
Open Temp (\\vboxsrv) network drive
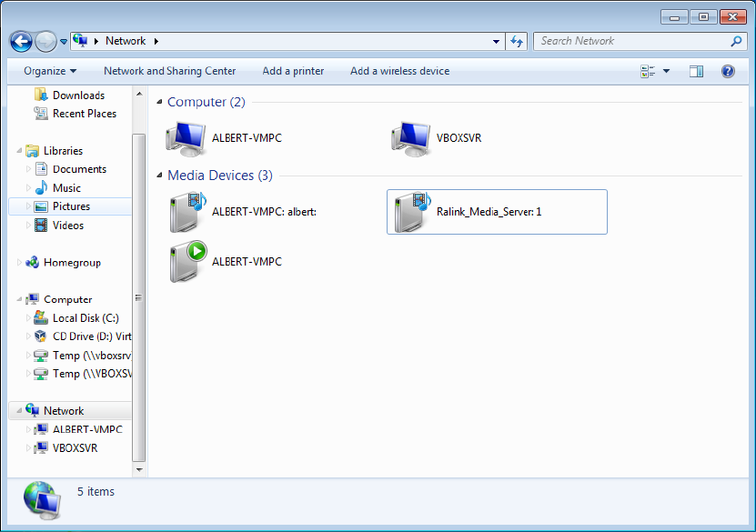(x=82, y=356)
